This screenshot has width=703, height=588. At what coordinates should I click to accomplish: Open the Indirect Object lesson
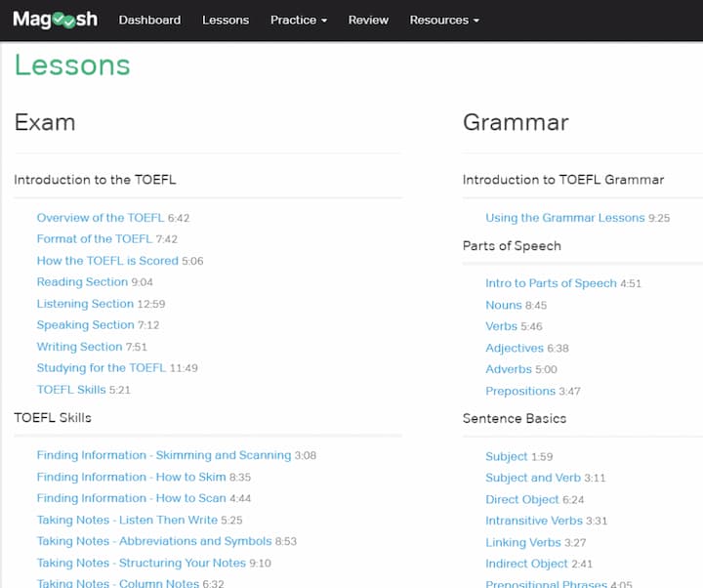527,564
